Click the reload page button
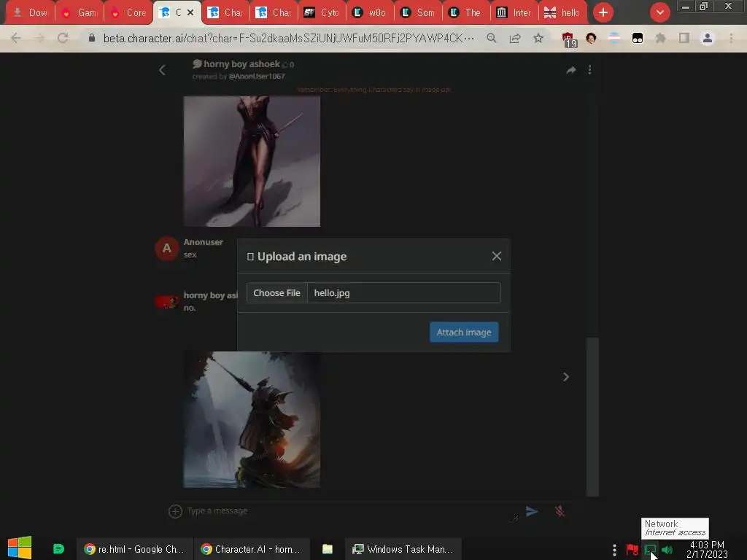The height and width of the screenshot is (560, 747). pyautogui.click(x=63, y=38)
